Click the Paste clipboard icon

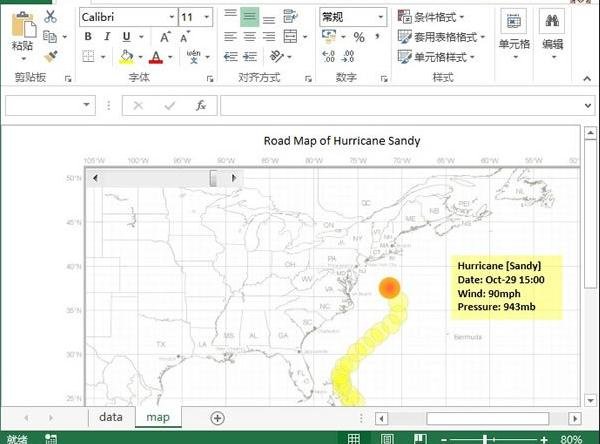(23, 25)
